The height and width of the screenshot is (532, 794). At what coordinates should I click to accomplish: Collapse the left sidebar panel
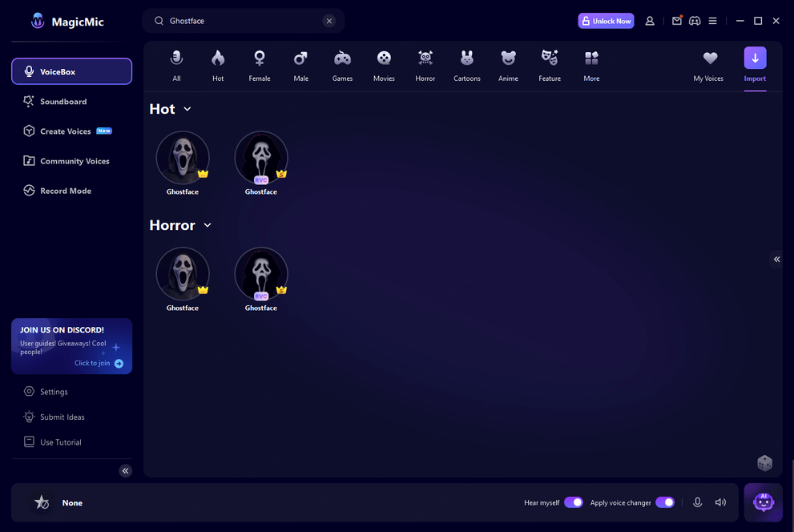(125, 471)
